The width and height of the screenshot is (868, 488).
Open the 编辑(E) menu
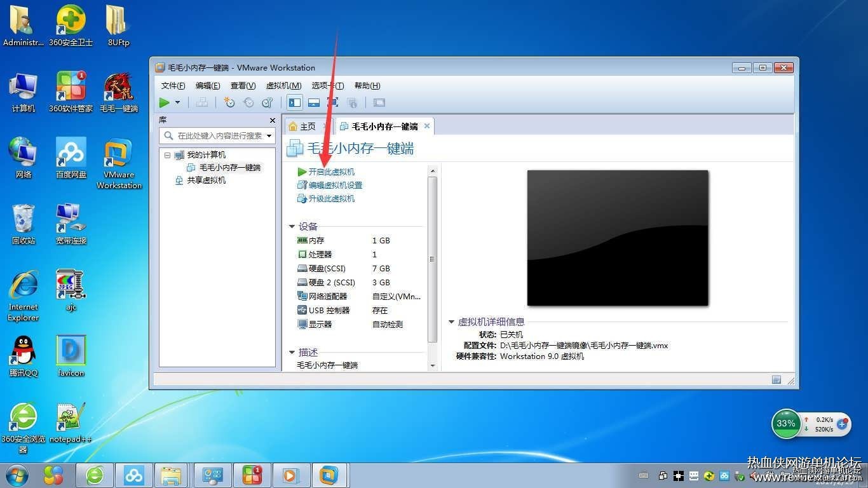click(208, 86)
